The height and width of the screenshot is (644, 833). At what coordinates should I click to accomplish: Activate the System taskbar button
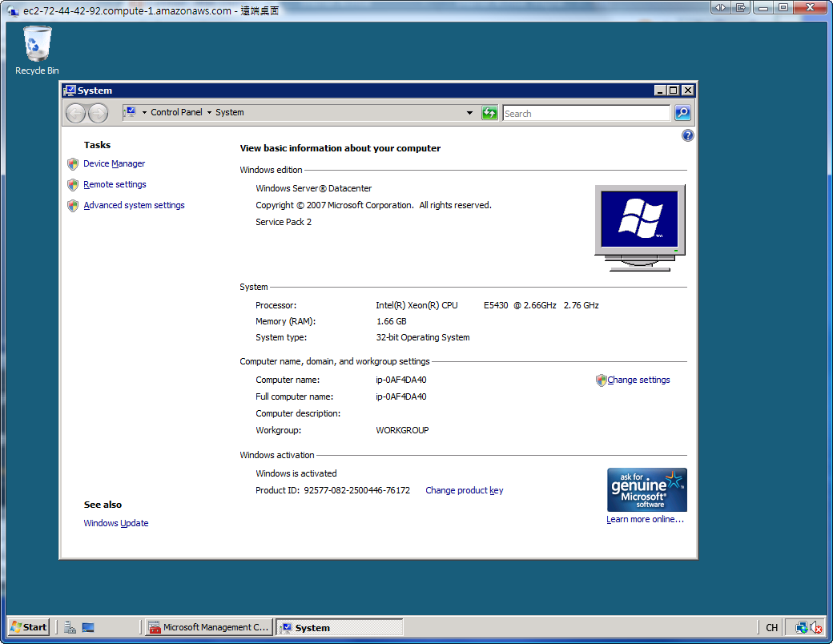point(340,627)
